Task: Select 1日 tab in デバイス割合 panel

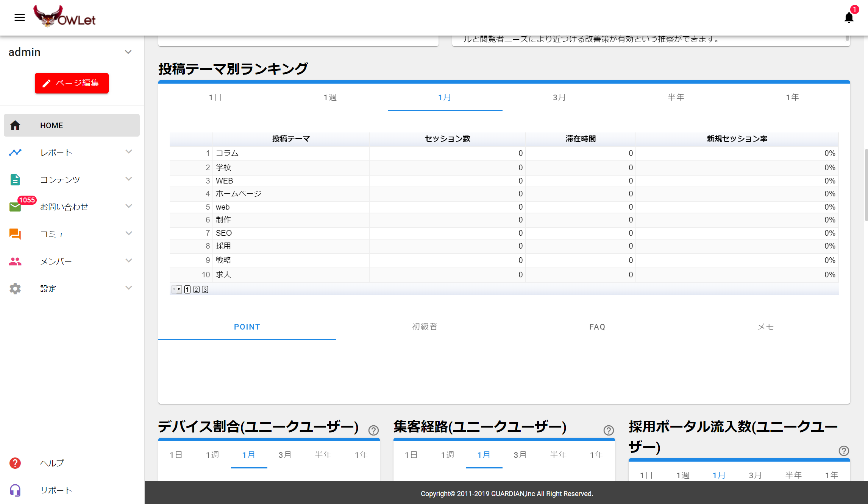Action: 176,455
